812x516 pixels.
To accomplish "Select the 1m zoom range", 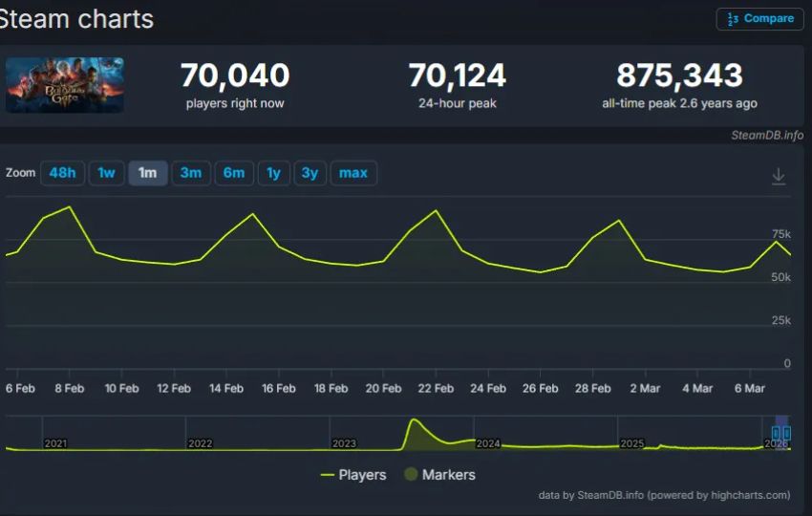I will tap(147, 173).
